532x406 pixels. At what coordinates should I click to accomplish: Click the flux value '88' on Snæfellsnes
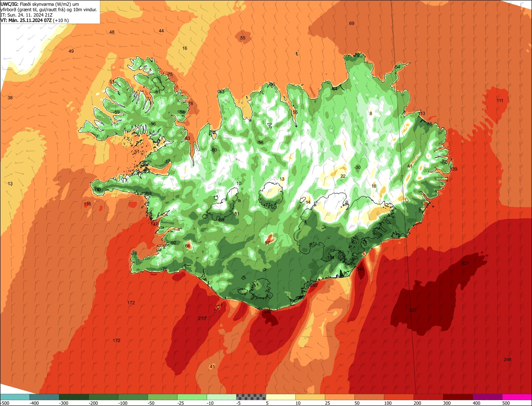click(149, 193)
